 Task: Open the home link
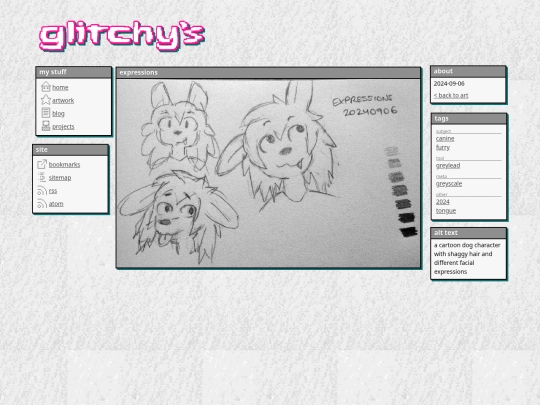[x=60, y=87]
